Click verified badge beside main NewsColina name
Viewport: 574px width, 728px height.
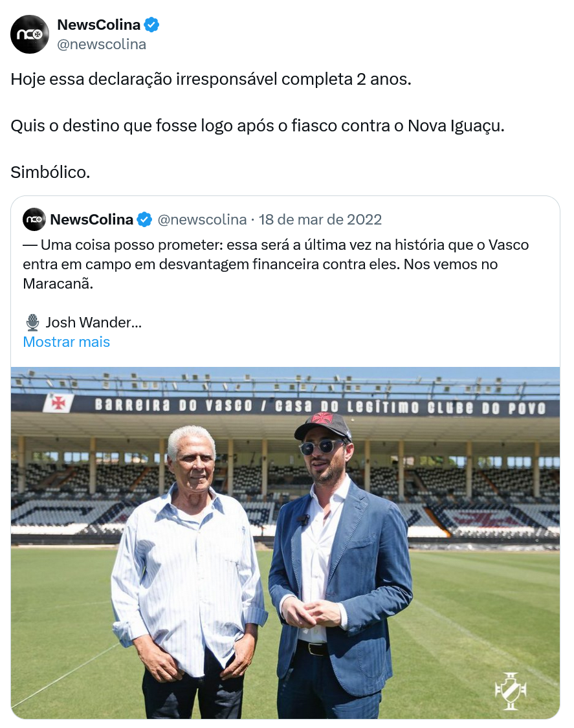[151, 25]
